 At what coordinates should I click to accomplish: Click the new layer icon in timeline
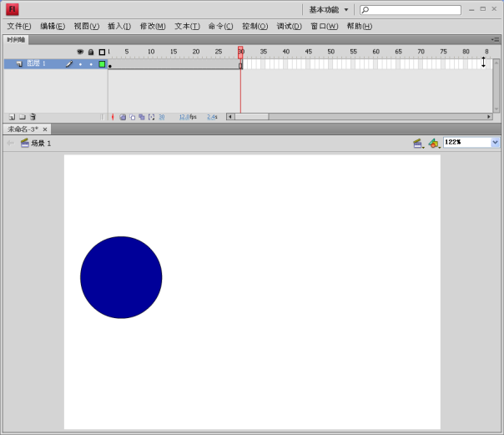(x=12, y=117)
